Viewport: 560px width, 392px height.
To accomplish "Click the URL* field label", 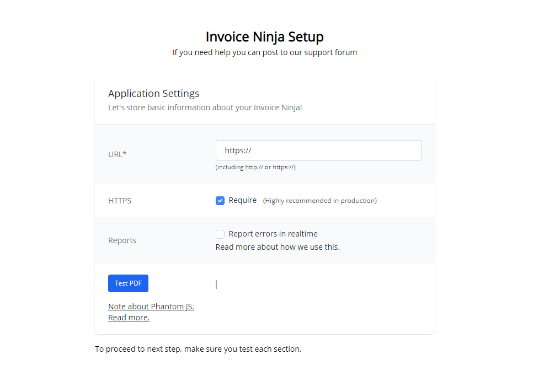I will pyautogui.click(x=117, y=154).
